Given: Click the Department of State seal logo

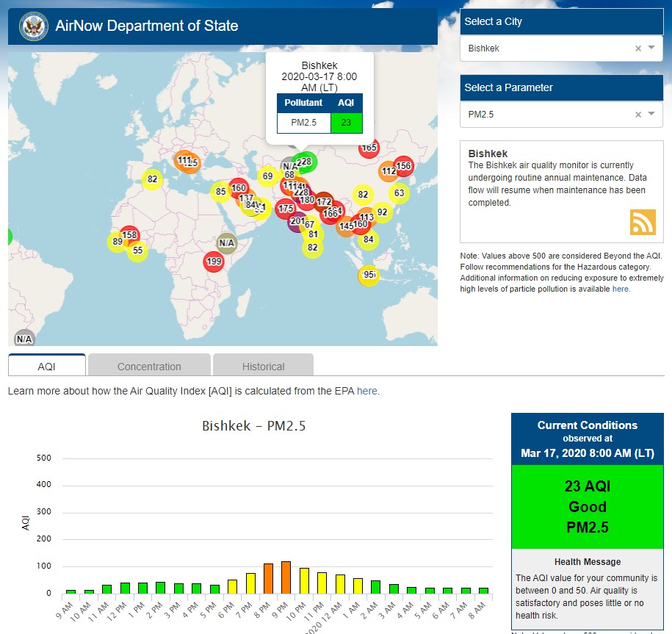Looking at the screenshot, I should [x=32, y=26].
